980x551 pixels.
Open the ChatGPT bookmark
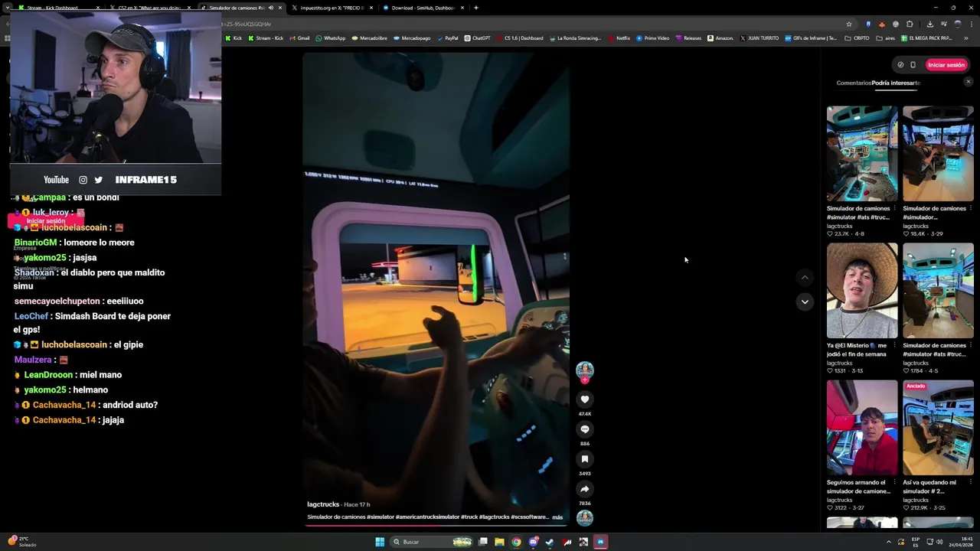point(477,38)
